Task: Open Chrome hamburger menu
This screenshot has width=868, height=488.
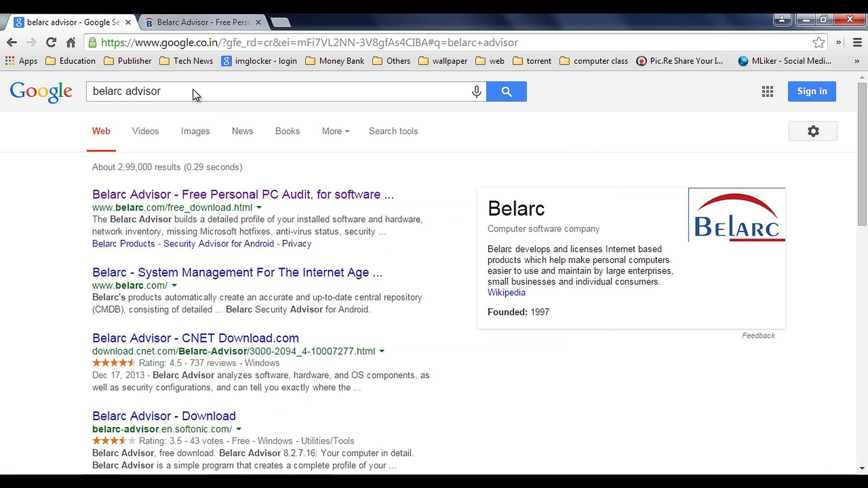Action: [x=857, y=42]
